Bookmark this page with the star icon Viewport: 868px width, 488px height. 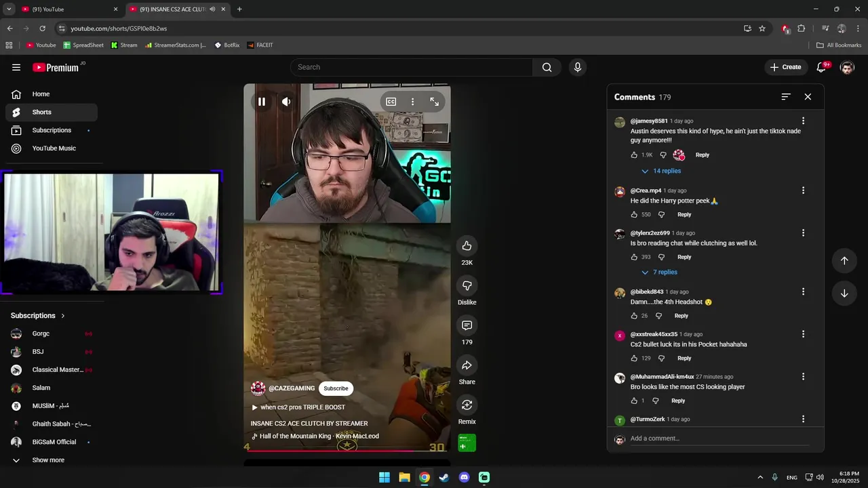click(762, 28)
